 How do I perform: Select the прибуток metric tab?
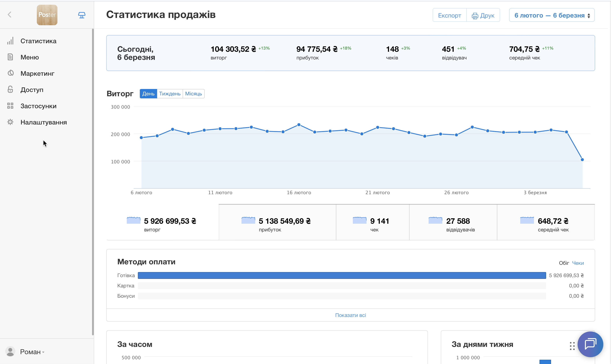(x=277, y=222)
